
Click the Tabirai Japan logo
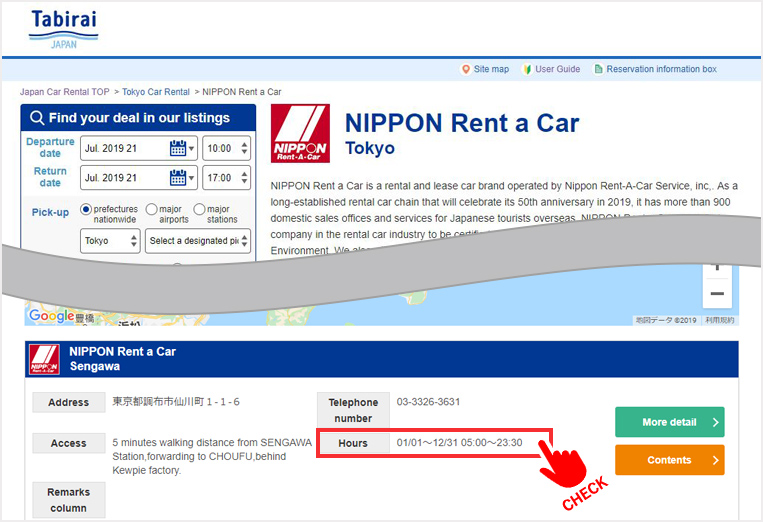click(x=63, y=29)
